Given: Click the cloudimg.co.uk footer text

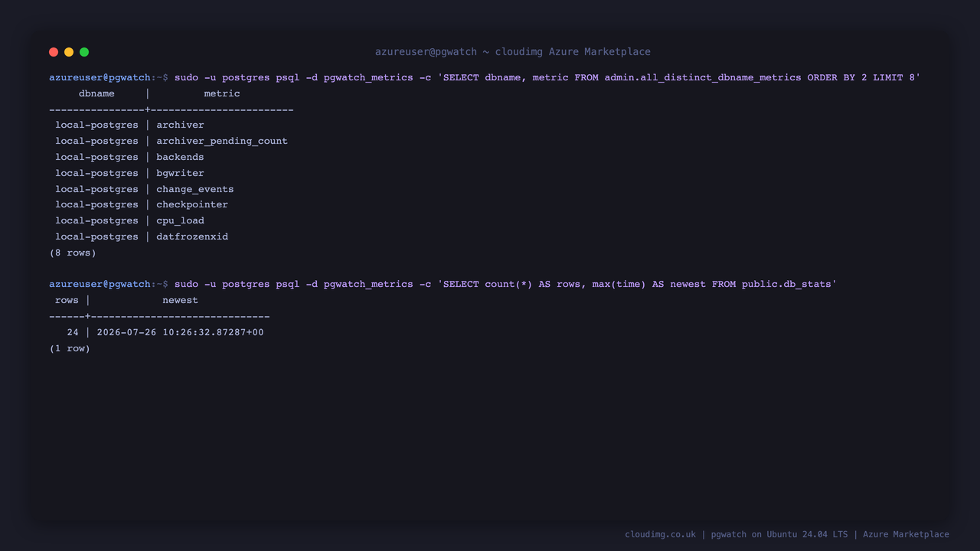Looking at the screenshot, I should coord(660,534).
